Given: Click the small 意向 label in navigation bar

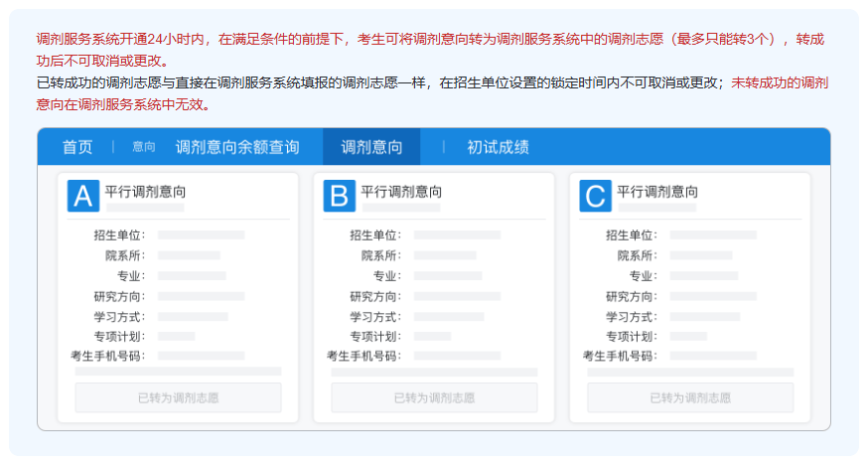Looking at the screenshot, I should 144,147.
